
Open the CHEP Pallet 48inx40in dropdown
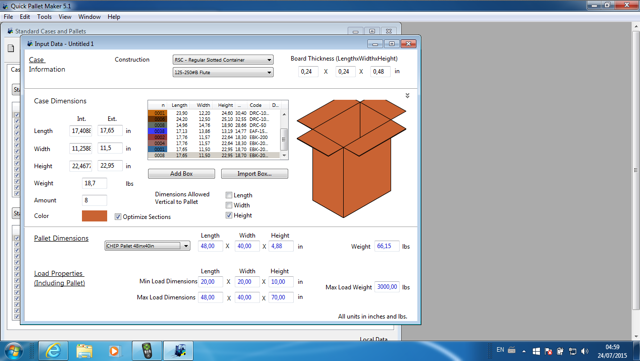coord(147,246)
